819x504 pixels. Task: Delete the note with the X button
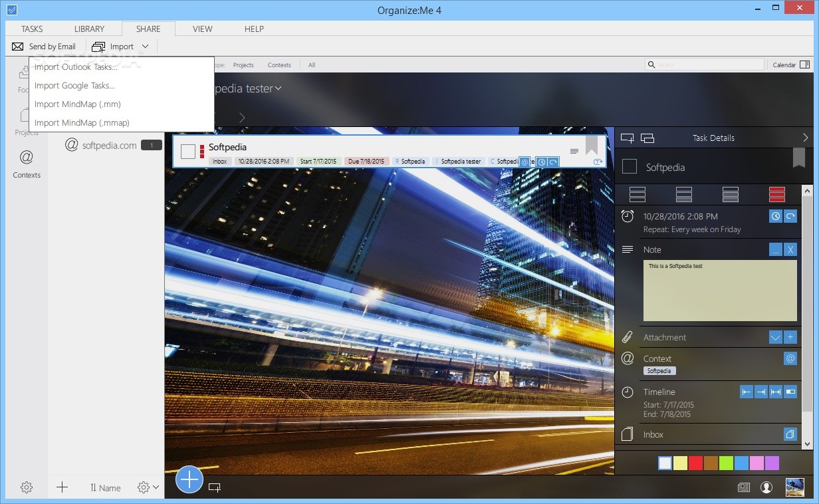pyautogui.click(x=790, y=249)
